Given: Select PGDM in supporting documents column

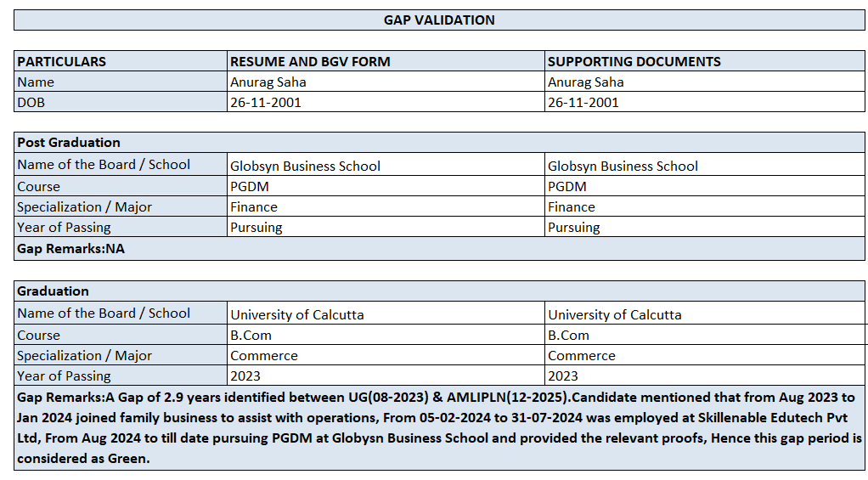Looking at the screenshot, I should (x=567, y=187).
